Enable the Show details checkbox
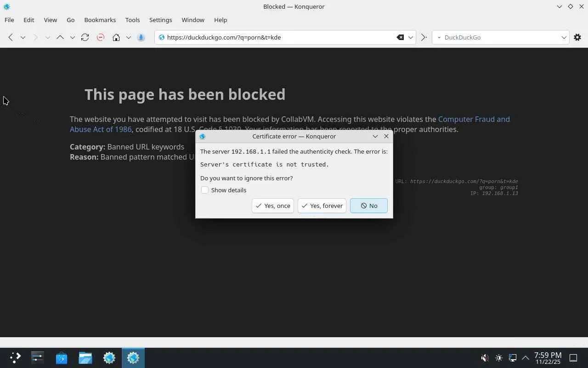This screenshot has height=368, width=588. tap(205, 190)
